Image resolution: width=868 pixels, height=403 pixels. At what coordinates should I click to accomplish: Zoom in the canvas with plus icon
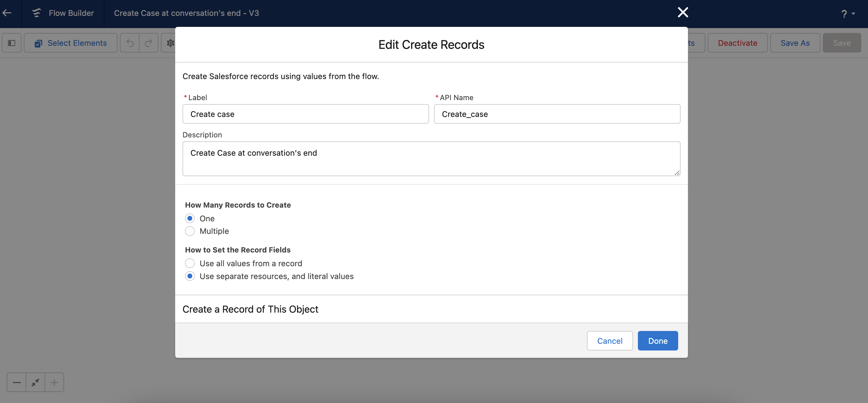[x=54, y=382]
